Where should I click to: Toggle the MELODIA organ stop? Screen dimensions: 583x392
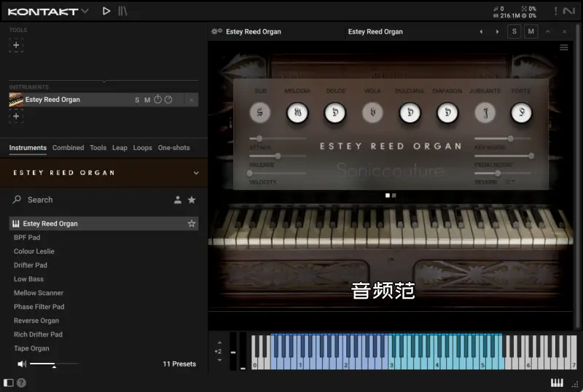pos(297,112)
